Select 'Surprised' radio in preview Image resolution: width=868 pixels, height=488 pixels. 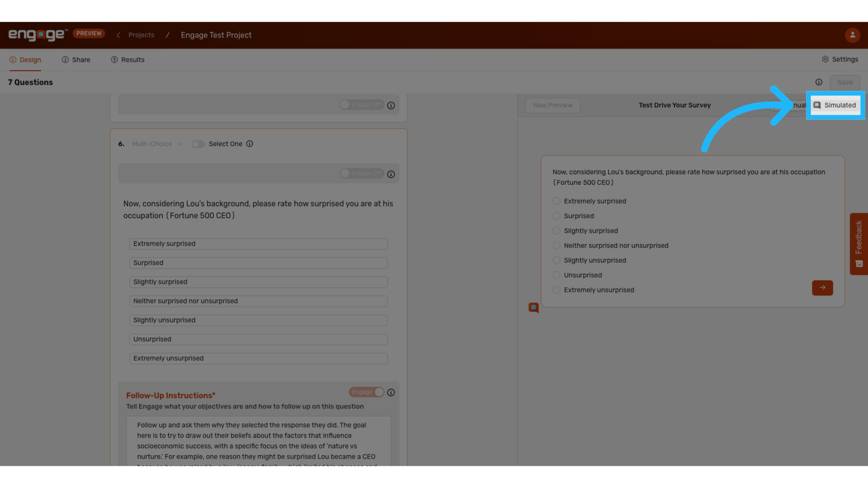[x=557, y=216]
